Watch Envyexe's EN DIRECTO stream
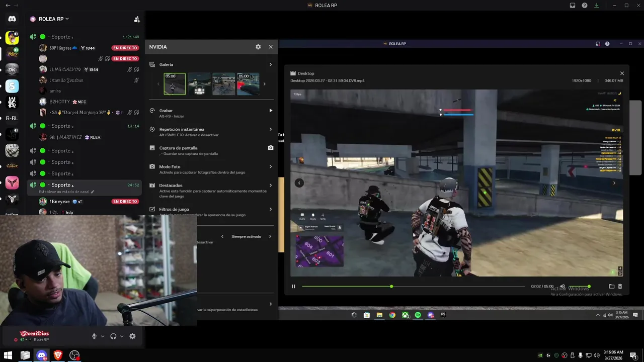Screen dimensions: 644x362 pyautogui.click(x=125, y=202)
